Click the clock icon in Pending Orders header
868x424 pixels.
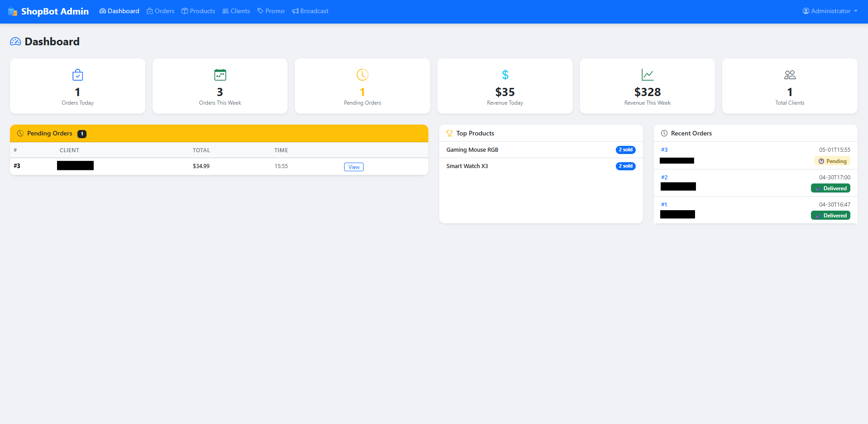20,133
